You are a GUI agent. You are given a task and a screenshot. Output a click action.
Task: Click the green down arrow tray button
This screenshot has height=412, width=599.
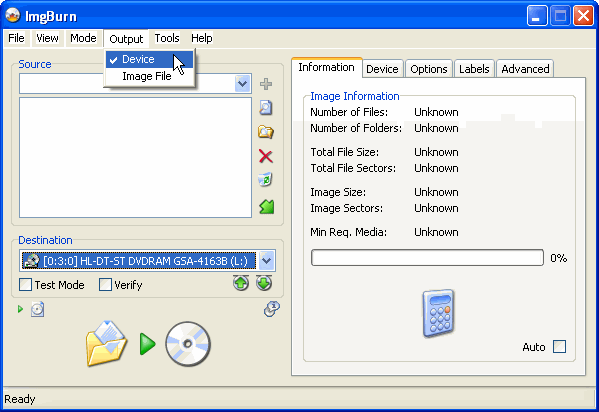(264, 283)
